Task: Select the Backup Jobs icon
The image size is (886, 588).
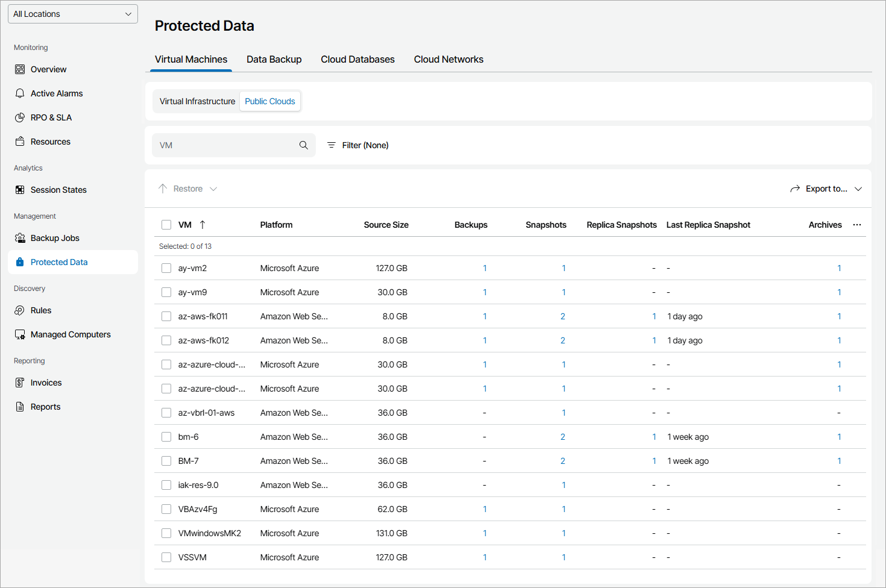Action: pos(20,237)
